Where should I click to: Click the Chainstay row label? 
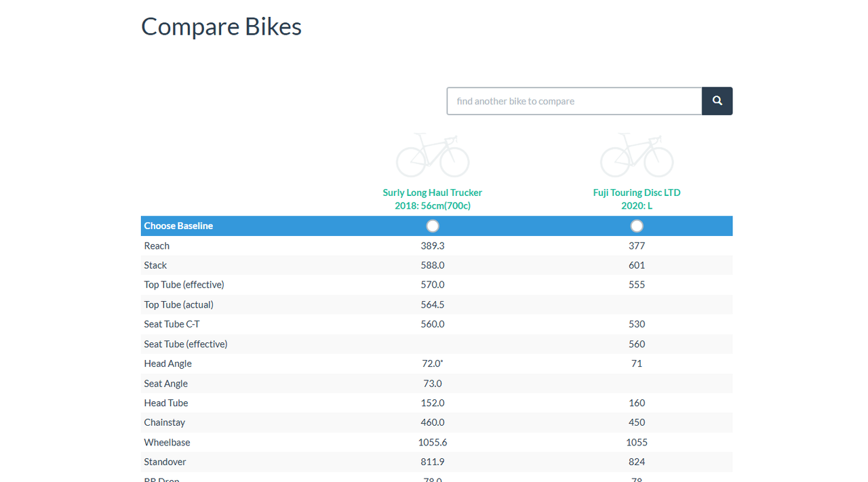(x=164, y=422)
